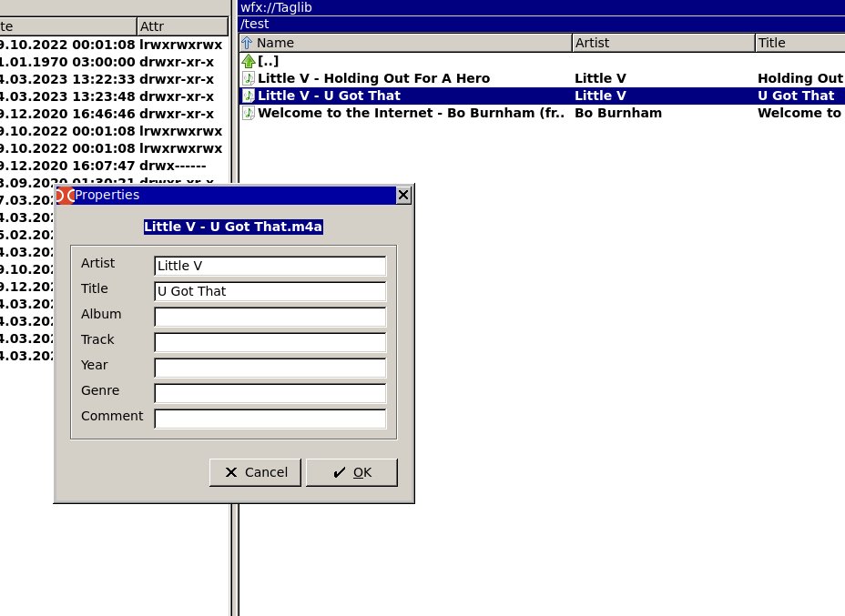
Task: Select the Welcome to the Internet file row
Action: coord(542,113)
